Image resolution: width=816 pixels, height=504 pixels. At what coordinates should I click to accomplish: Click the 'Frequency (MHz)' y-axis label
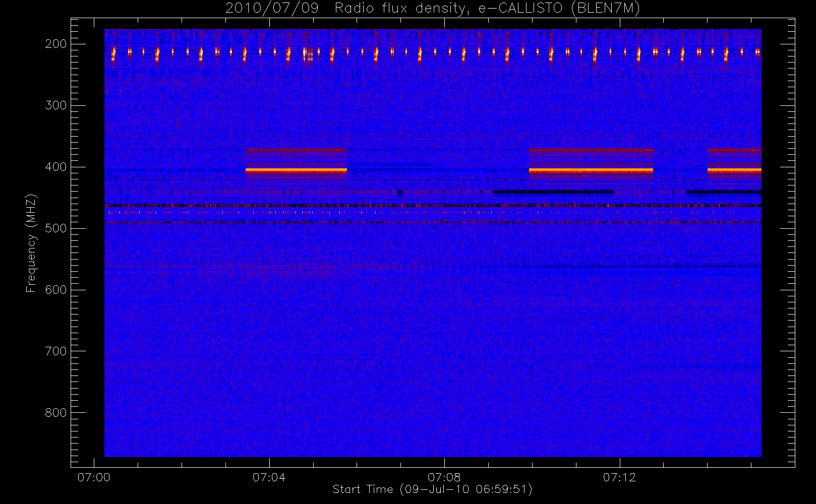click(31, 243)
